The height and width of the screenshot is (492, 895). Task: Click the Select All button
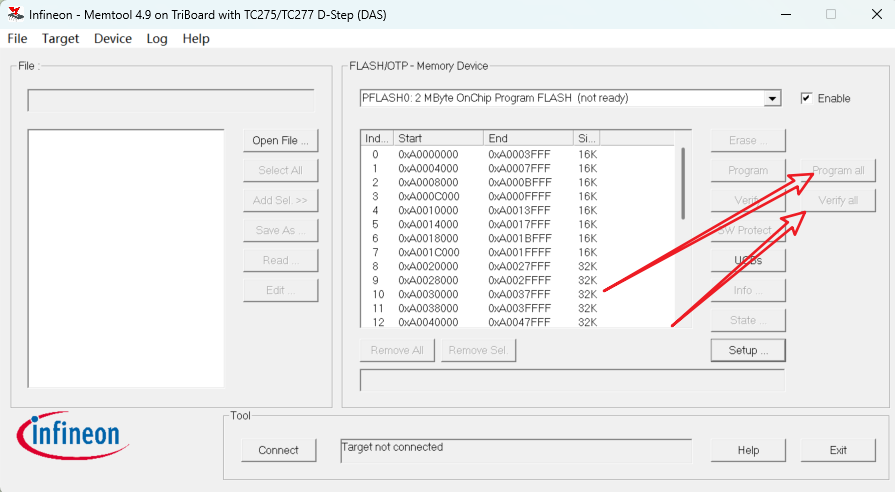[x=280, y=171]
